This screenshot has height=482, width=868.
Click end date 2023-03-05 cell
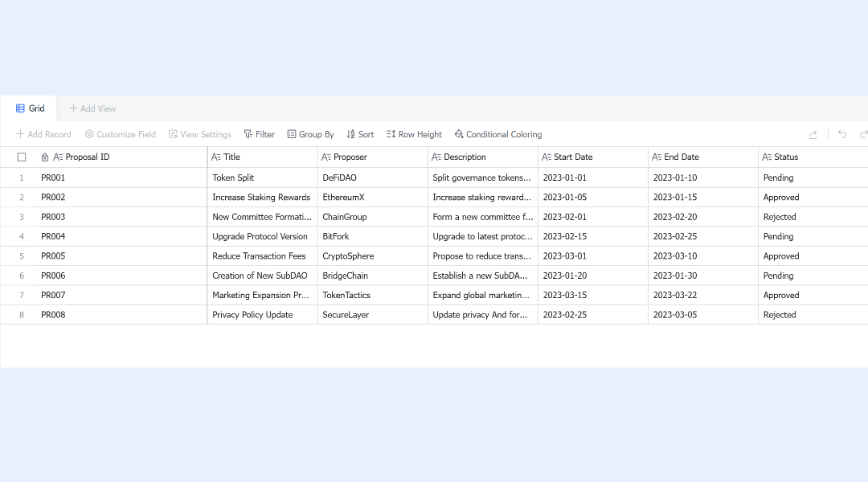point(703,315)
